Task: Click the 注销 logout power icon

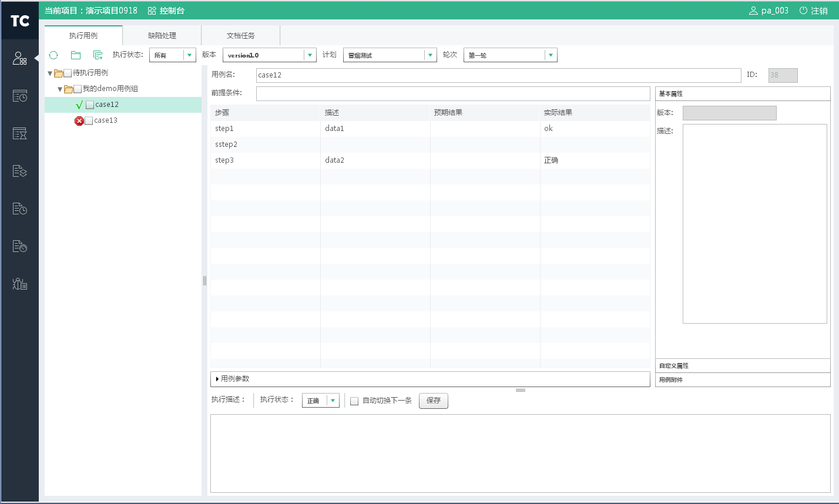Action: click(803, 11)
